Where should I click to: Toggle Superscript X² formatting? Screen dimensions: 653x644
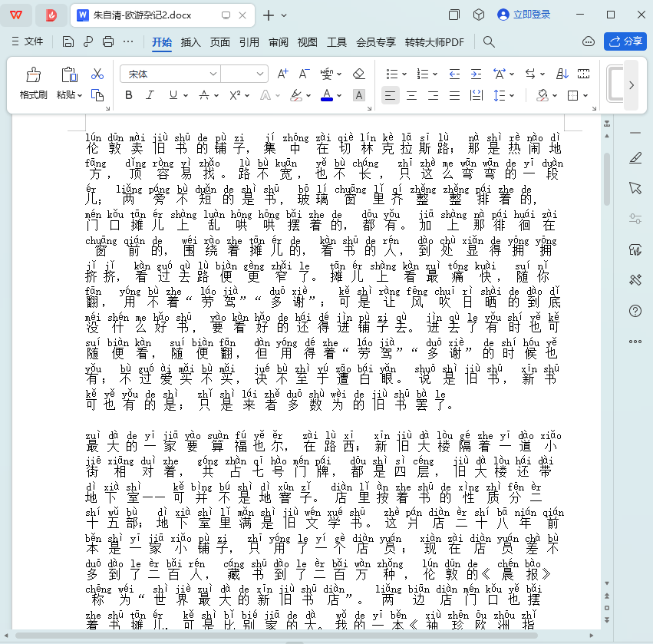235,95
